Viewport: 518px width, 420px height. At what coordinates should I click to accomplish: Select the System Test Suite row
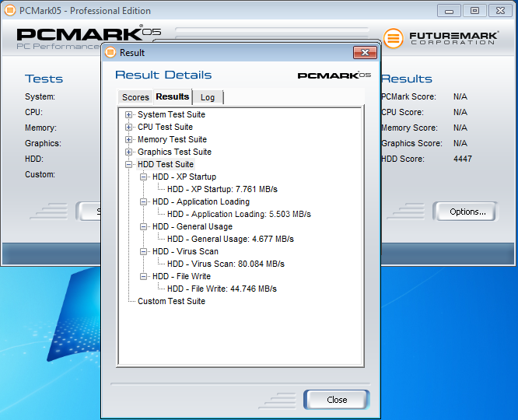tap(171, 114)
